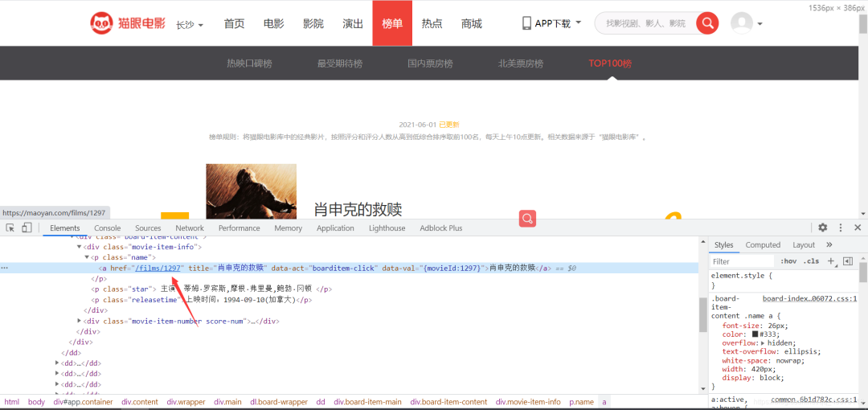
Task: Open DevTools settings gear
Action: click(823, 228)
